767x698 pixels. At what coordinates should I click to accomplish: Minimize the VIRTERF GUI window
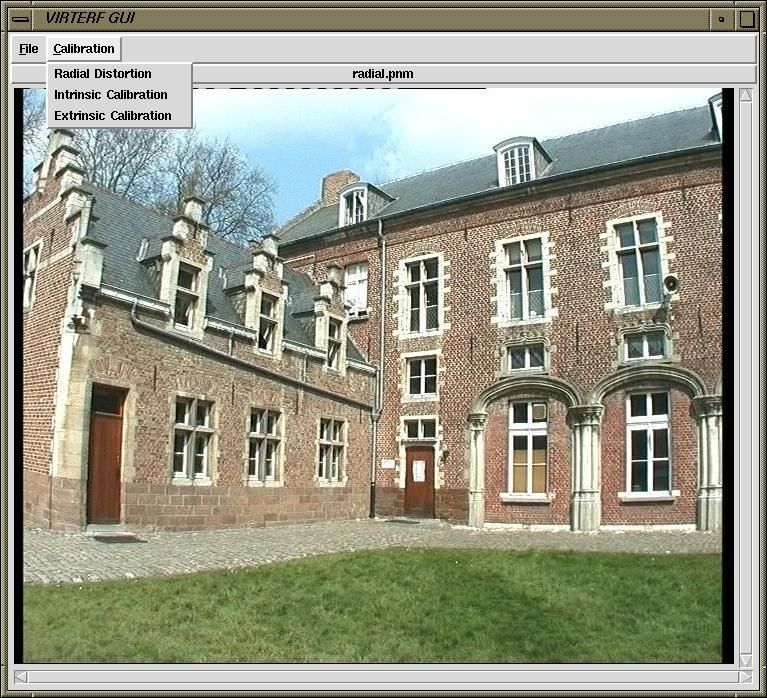point(721,20)
